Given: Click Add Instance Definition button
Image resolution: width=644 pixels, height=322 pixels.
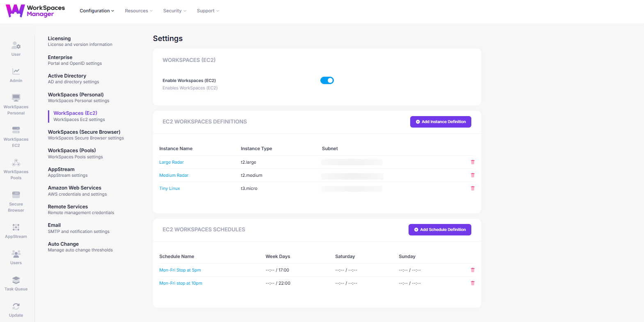Looking at the screenshot, I should (x=441, y=122).
